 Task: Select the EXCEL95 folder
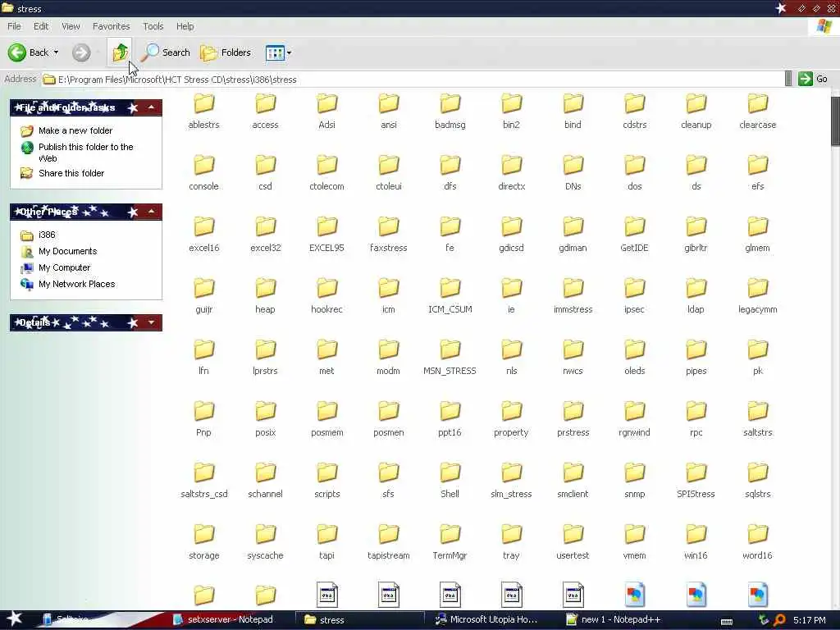coord(326,235)
